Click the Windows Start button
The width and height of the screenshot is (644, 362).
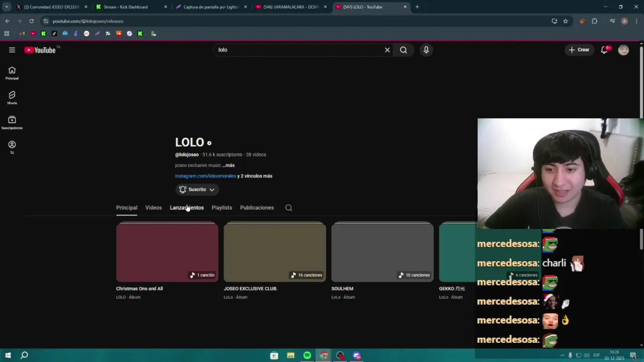tap(8, 355)
